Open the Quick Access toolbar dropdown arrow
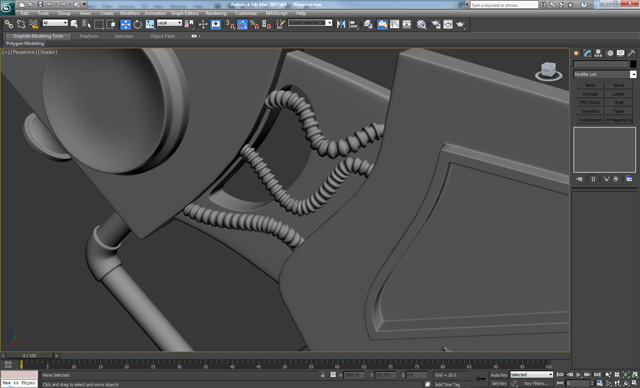The image size is (640, 388). point(84,4)
